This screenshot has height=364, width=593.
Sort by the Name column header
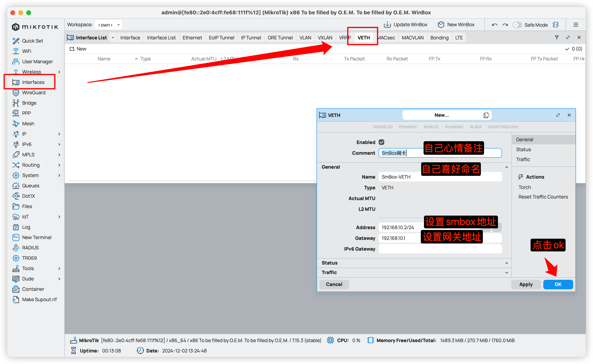[104, 59]
